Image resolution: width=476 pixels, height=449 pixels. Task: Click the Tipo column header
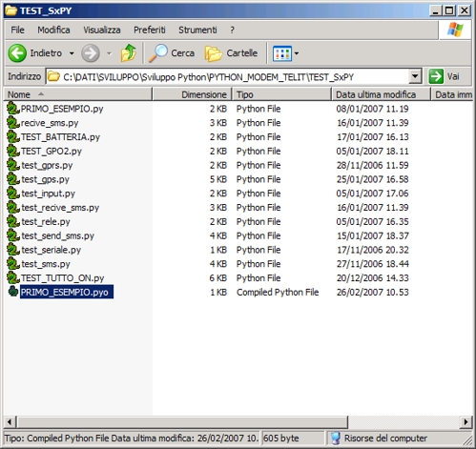click(x=281, y=94)
